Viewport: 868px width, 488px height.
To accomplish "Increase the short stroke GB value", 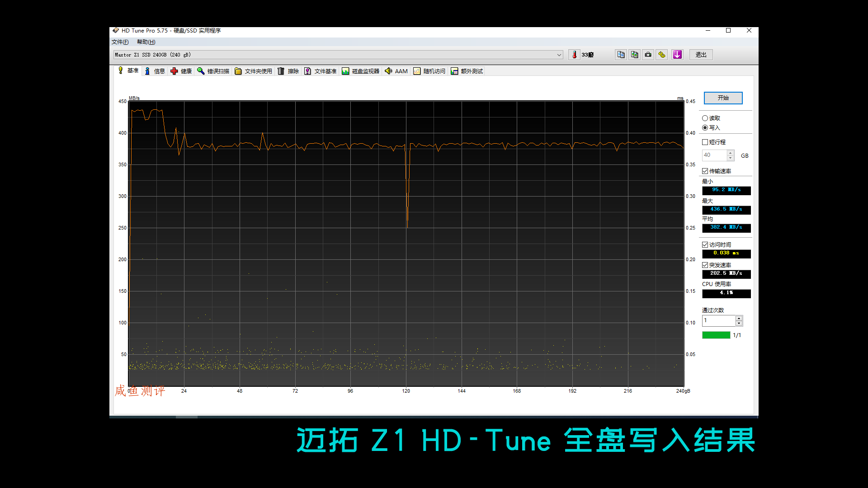I will pos(731,153).
